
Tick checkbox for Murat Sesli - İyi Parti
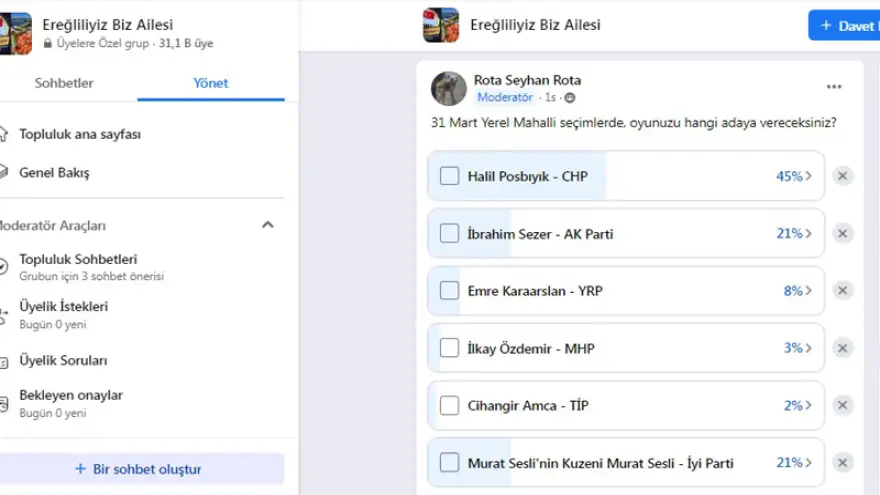(449, 462)
